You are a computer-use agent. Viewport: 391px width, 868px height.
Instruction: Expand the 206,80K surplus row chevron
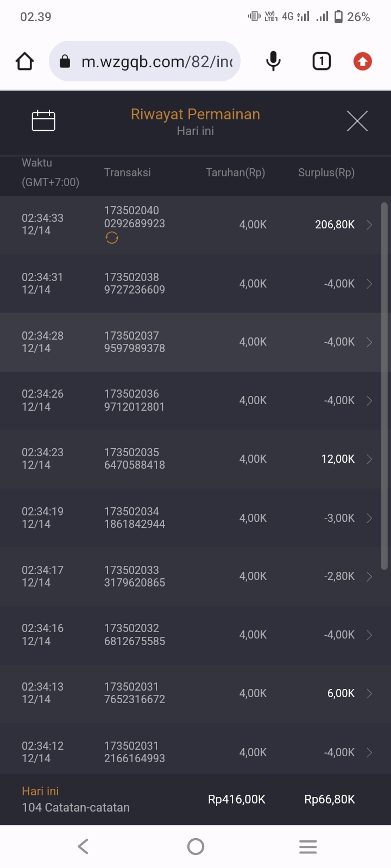369,225
